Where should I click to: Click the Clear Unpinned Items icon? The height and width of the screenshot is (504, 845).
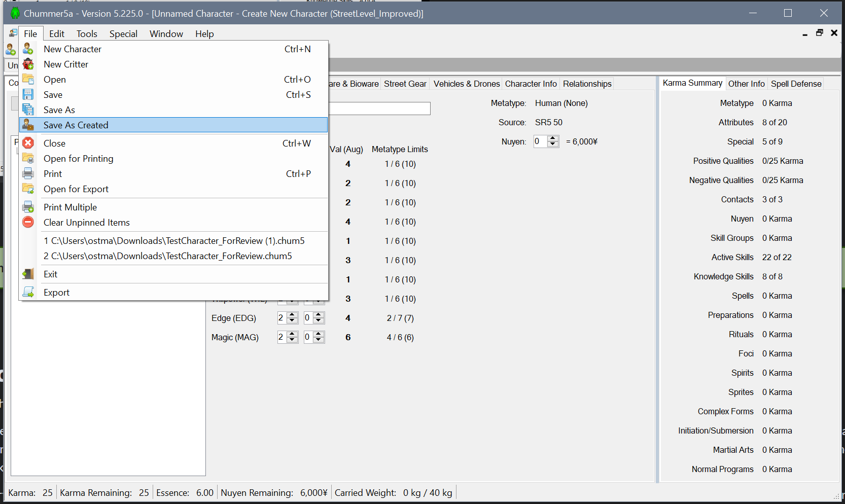pyautogui.click(x=28, y=222)
